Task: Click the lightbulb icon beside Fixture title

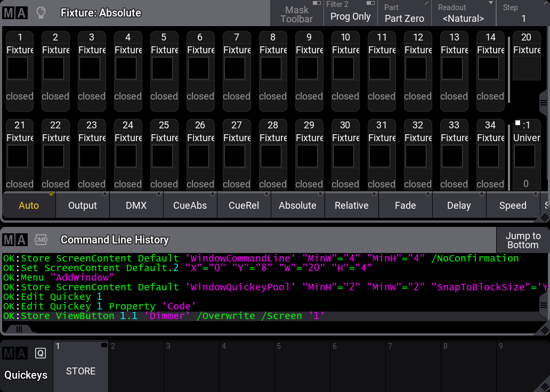Action: 41,13
